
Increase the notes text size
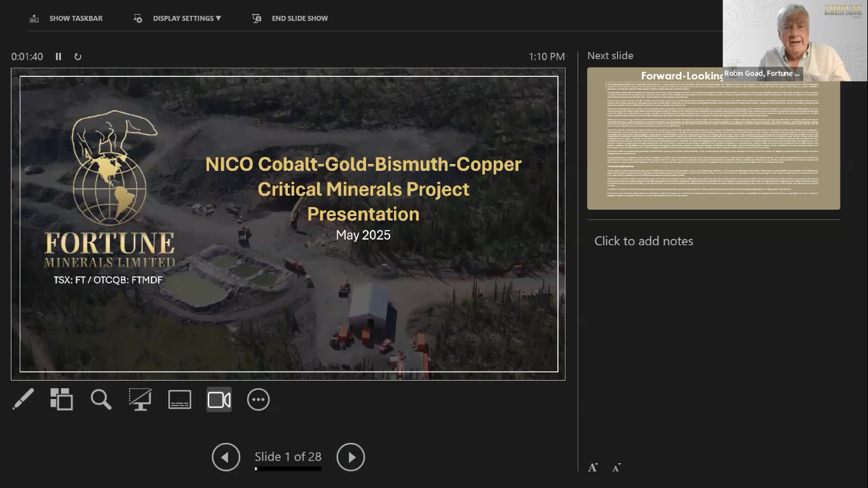593,468
